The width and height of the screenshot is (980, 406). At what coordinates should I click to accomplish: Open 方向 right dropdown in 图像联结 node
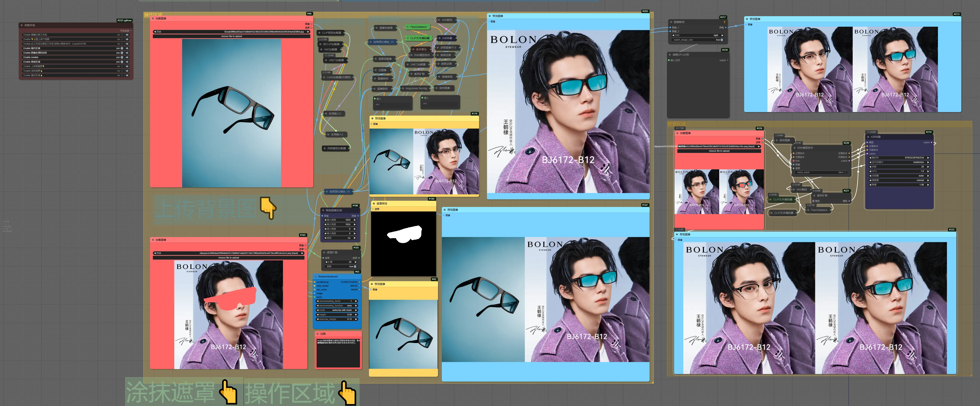click(x=697, y=35)
